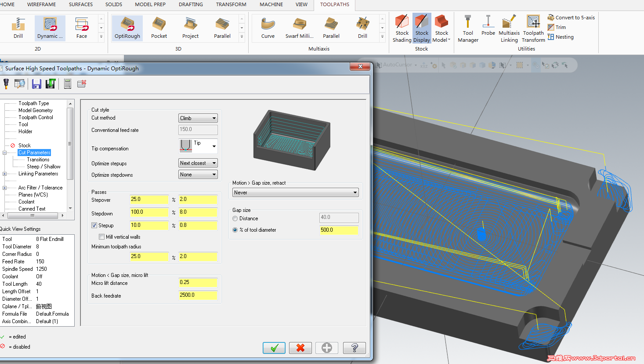Cancel dialog with the red X button

(300, 348)
